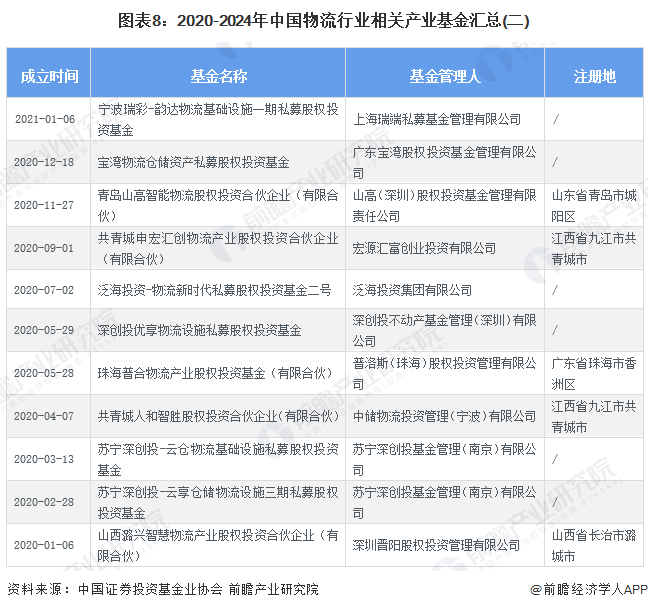Click fund name 共青城人和智胜股权投资合伙企业
The width and height of the screenshot is (648, 610).
[218, 416]
